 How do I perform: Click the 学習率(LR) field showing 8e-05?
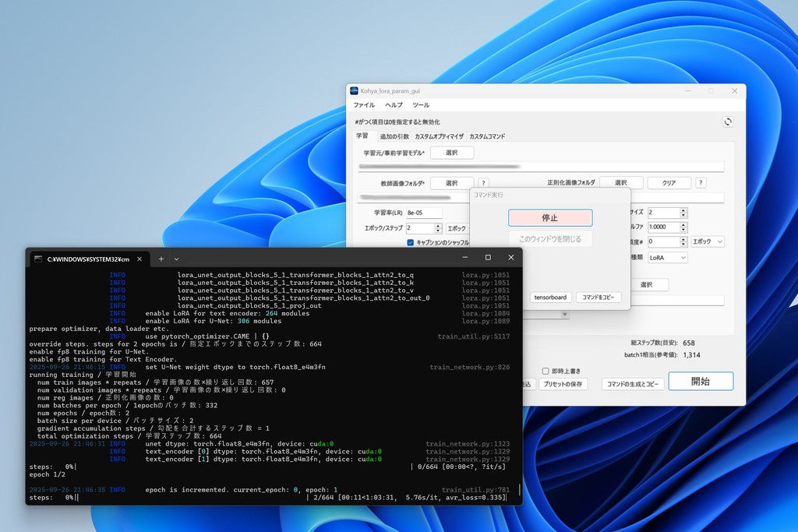[x=424, y=213]
